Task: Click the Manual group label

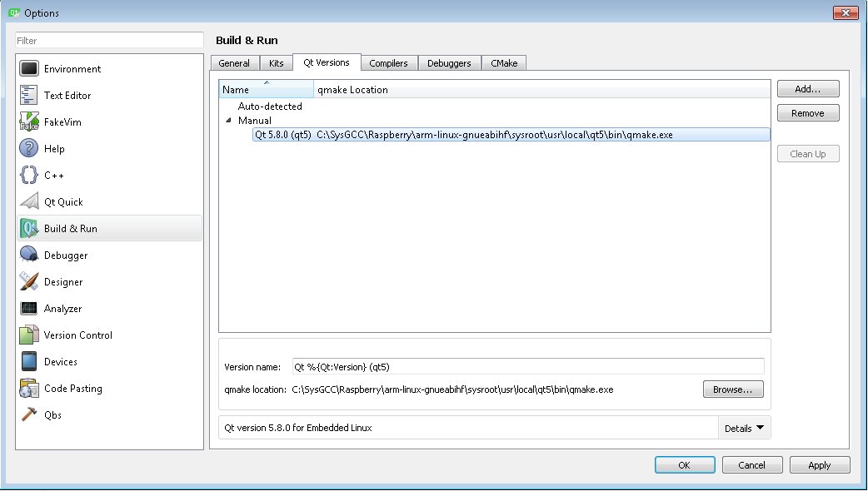Action: [255, 120]
